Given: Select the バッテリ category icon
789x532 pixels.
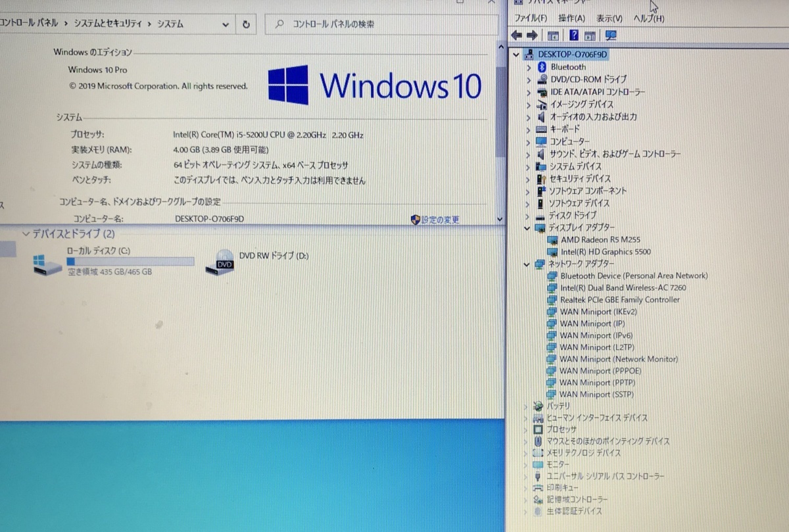Looking at the screenshot, I should click(539, 406).
